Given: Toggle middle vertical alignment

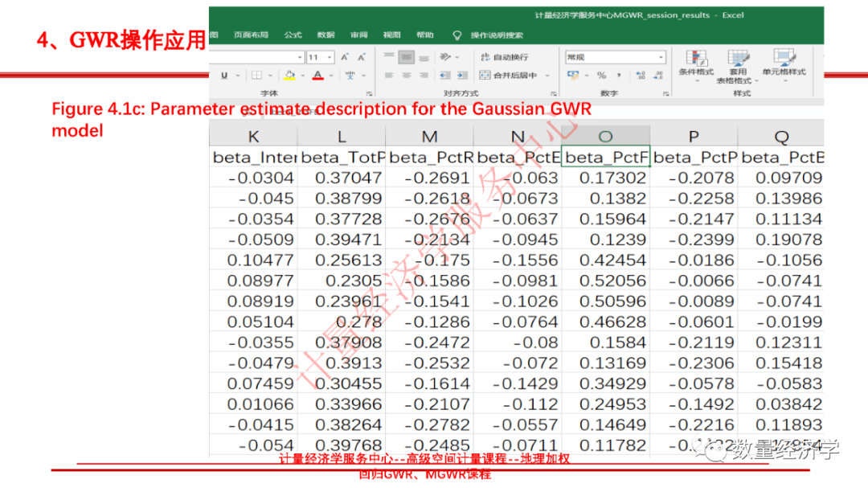Looking at the screenshot, I should pyautogui.click(x=407, y=57).
